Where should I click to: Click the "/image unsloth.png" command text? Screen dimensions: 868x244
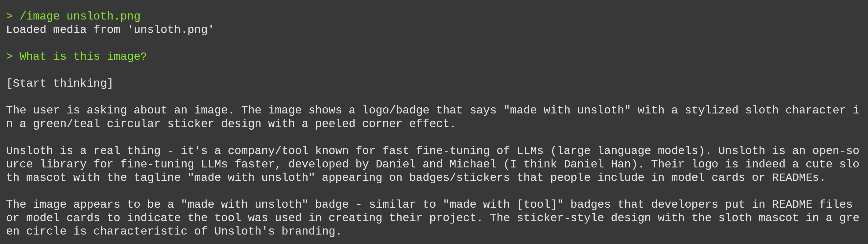80,16
